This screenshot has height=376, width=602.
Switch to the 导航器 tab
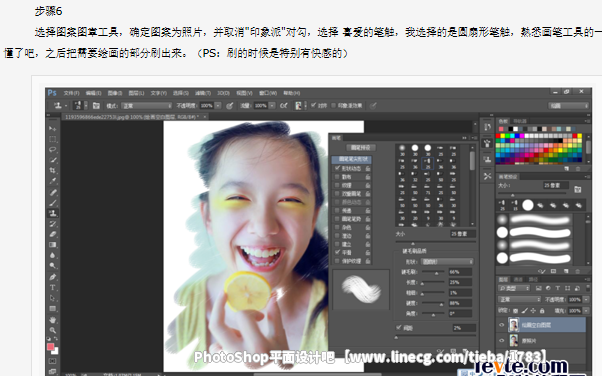520,121
